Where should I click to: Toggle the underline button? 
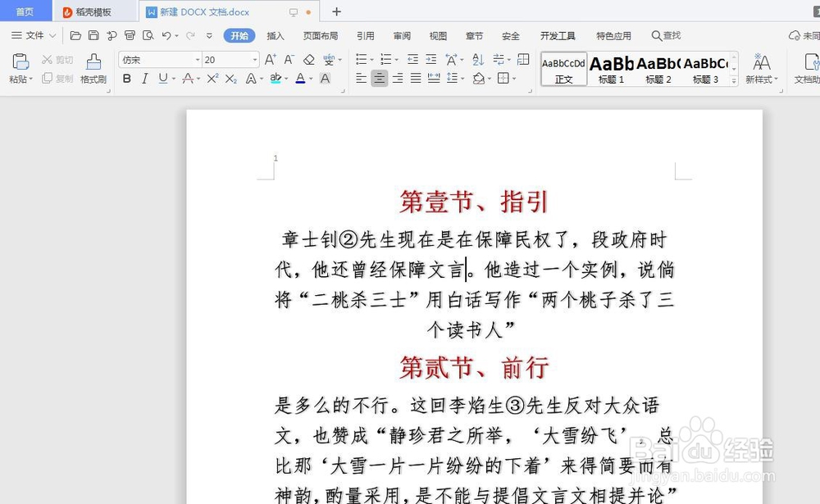(x=163, y=78)
